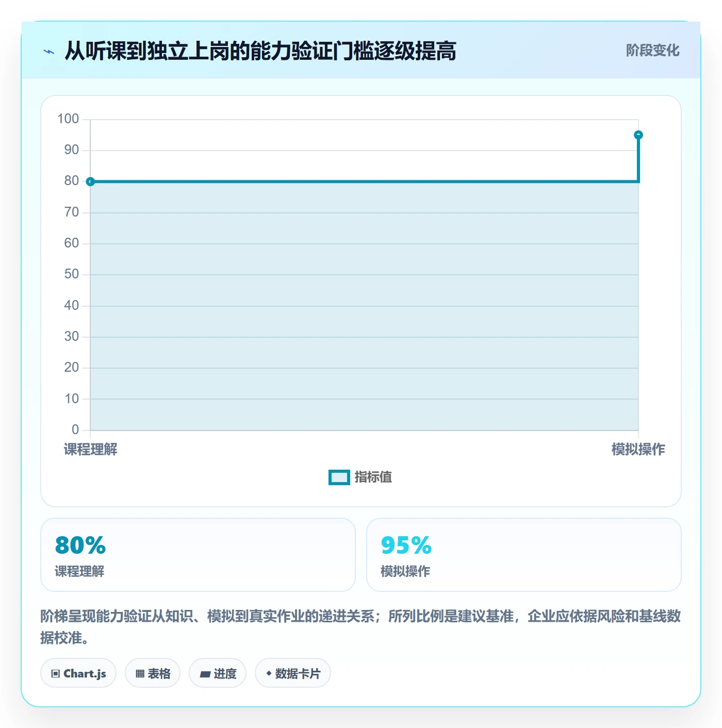Screen dimensions: 722x728
Task: Click the lightning bolt icon beside the title
Action: pos(49,52)
